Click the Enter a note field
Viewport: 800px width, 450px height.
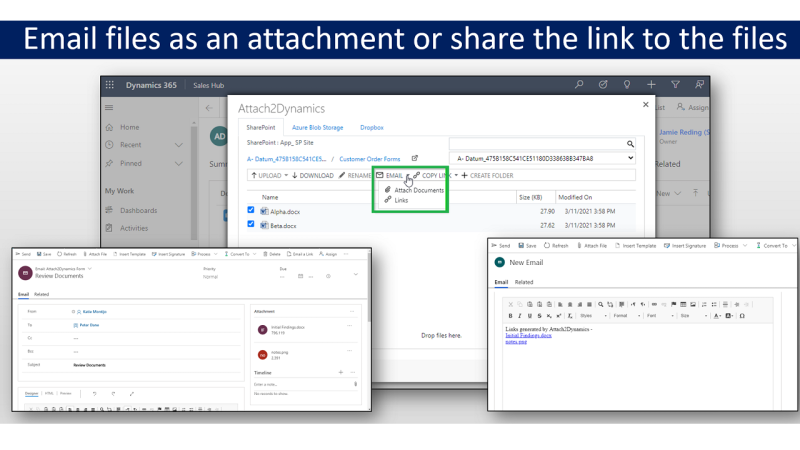click(x=300, y=383)
